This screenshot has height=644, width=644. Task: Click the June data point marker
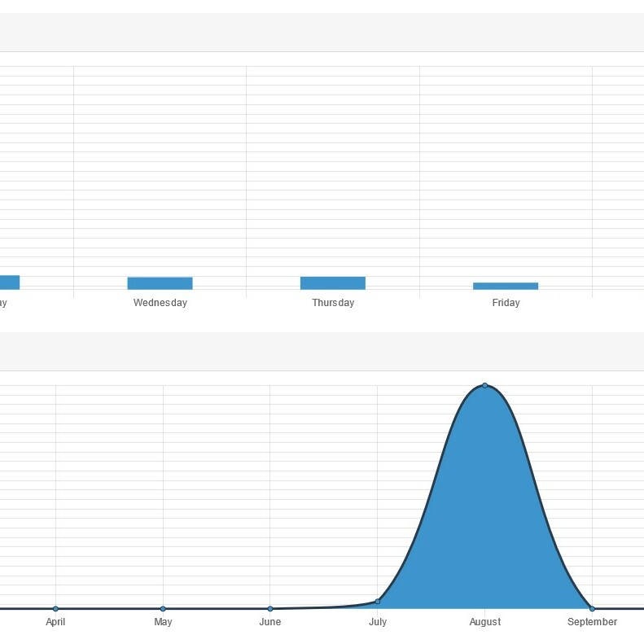pyautogui.click(x=270, y=608)
